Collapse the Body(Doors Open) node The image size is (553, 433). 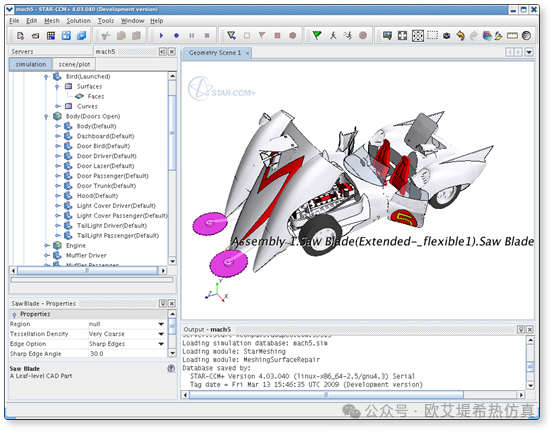click(x=46, y=117)
